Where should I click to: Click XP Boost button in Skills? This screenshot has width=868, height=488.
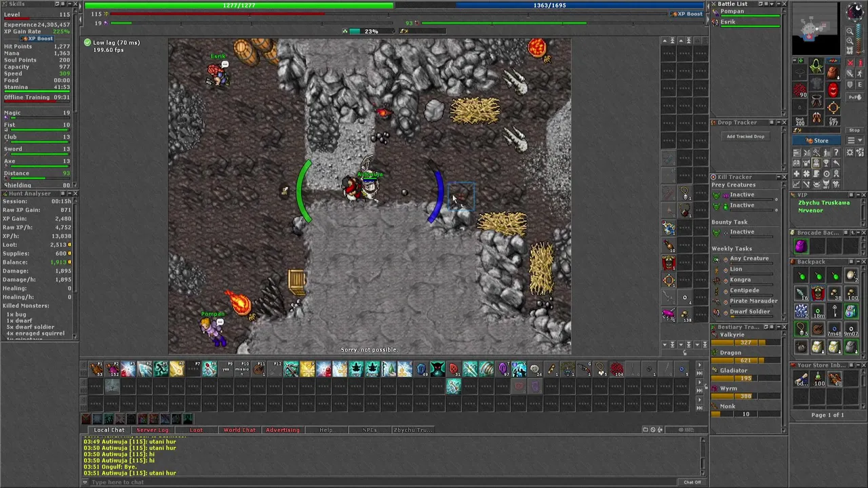(36, 39)
